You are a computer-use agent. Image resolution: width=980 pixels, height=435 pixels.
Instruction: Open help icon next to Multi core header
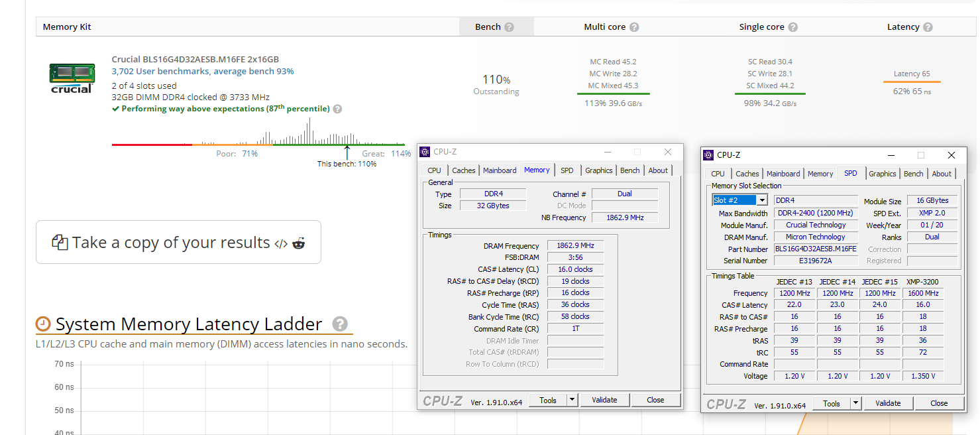[x=634, y=27]
